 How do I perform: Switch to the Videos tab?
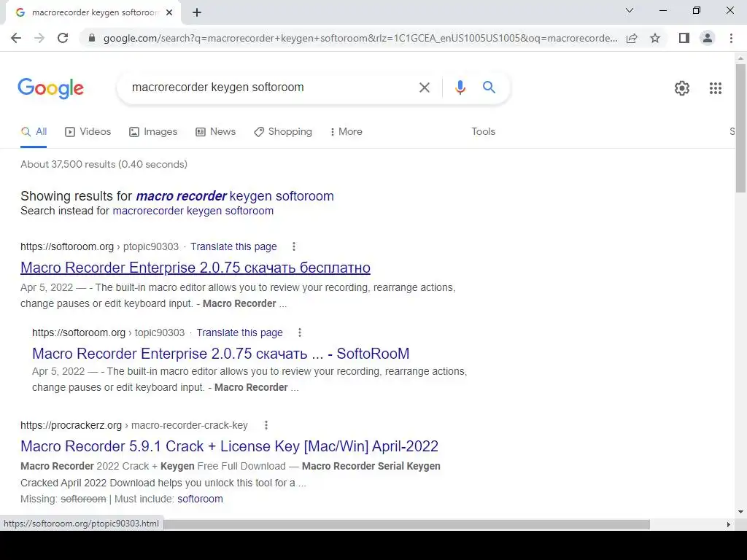click(x=88, y=132)
